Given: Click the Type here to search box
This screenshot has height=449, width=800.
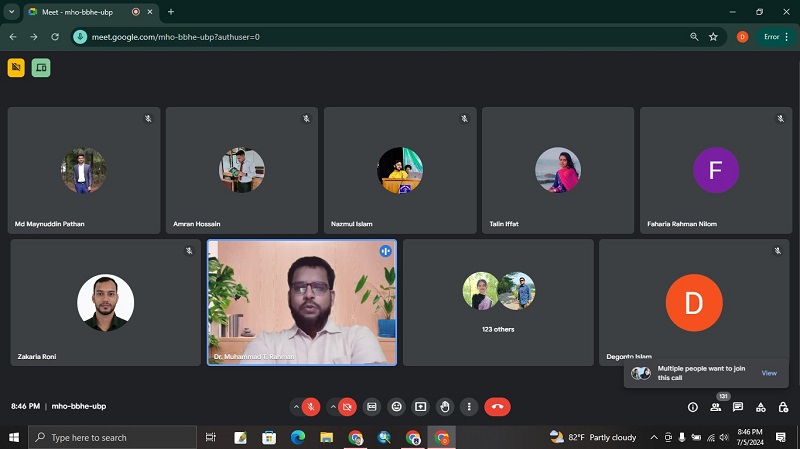Looking at the screenshot, I should pyautogui.click(x=112, y=437).
